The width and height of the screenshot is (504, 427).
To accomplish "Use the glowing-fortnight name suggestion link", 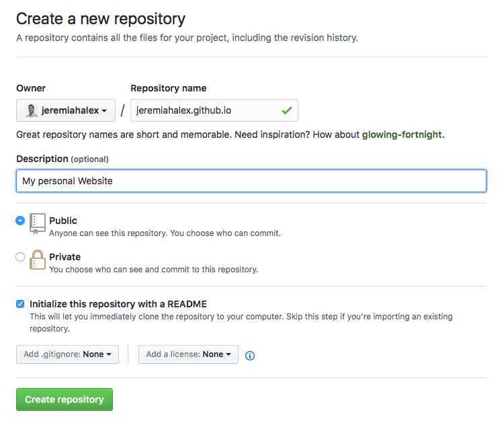I will click(402, 134).
